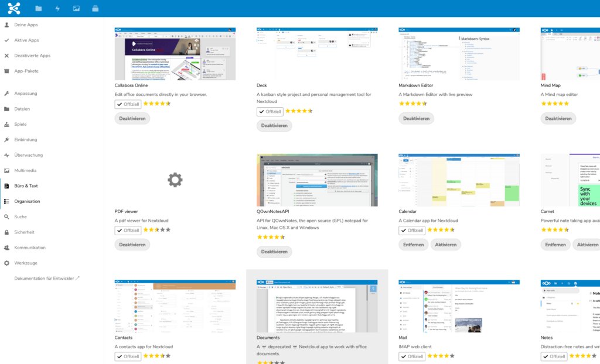
Task: Click the magnifier icon beside Suche
Action: [6, 217]
